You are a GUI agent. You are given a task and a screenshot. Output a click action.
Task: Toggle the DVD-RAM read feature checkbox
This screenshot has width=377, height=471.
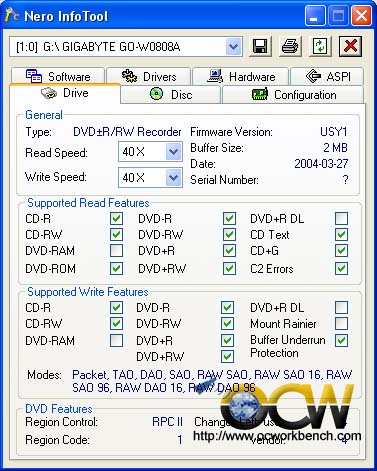116,251
